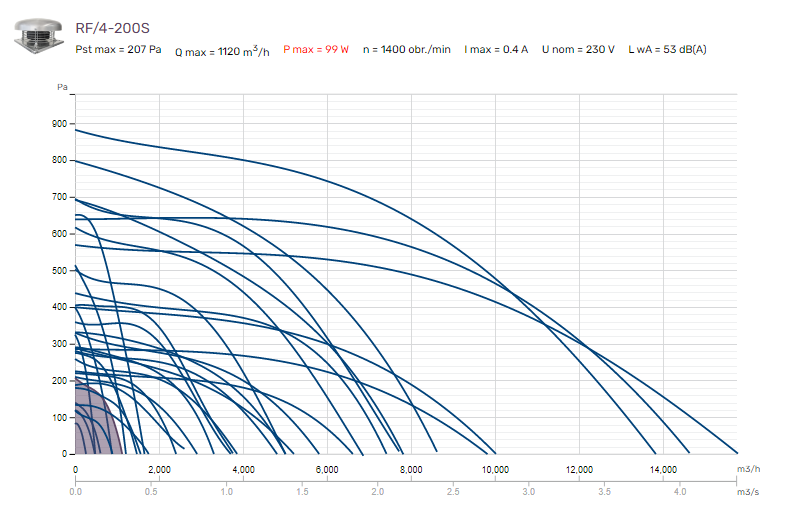
Task: Click the 100 mark on pressure axis
Action: click(x=58, y=418)
